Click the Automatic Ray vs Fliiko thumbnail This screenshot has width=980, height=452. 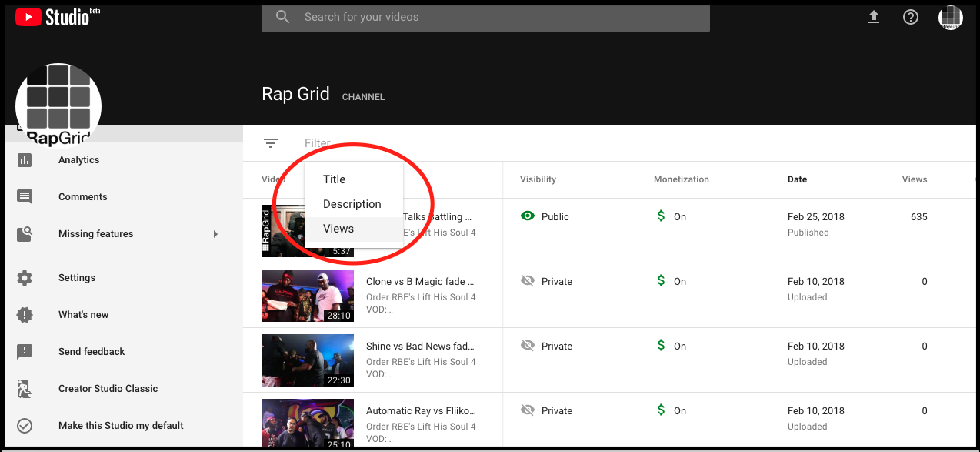click(307, 424)
